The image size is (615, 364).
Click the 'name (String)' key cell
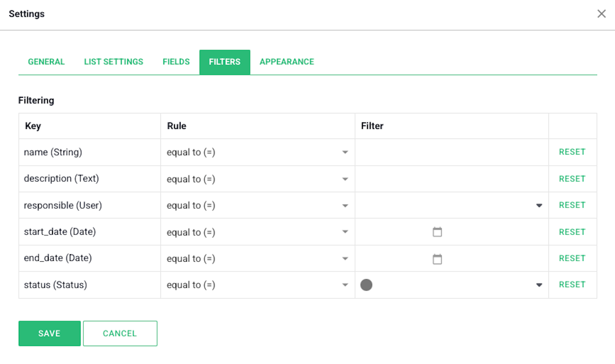point(90,152)
